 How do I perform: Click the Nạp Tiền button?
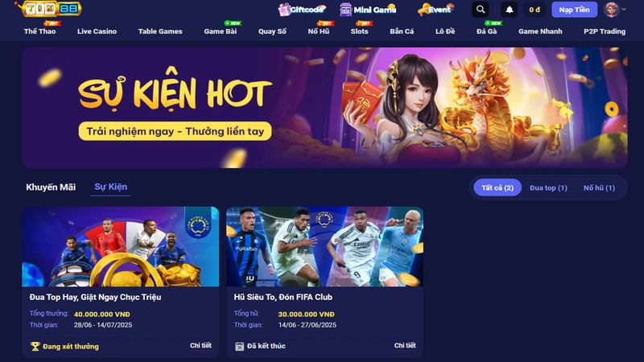[x=574, y=10]
